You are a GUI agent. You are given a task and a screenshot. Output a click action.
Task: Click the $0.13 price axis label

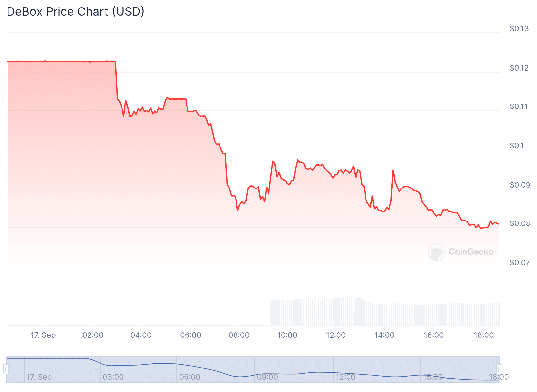(x=519, y=29)
